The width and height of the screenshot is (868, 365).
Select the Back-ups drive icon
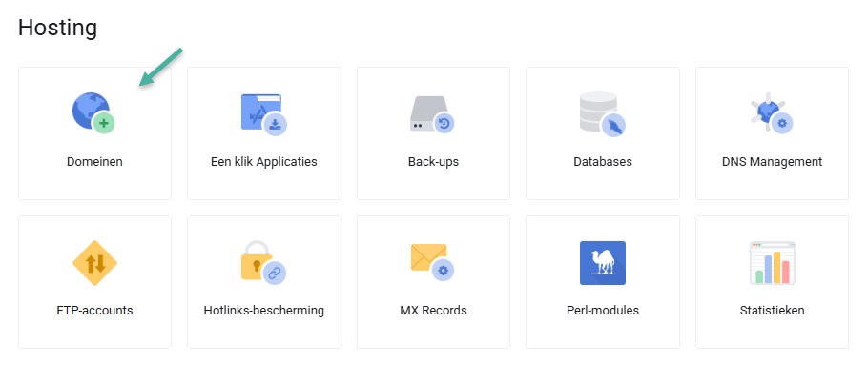(x=433, y=115)
